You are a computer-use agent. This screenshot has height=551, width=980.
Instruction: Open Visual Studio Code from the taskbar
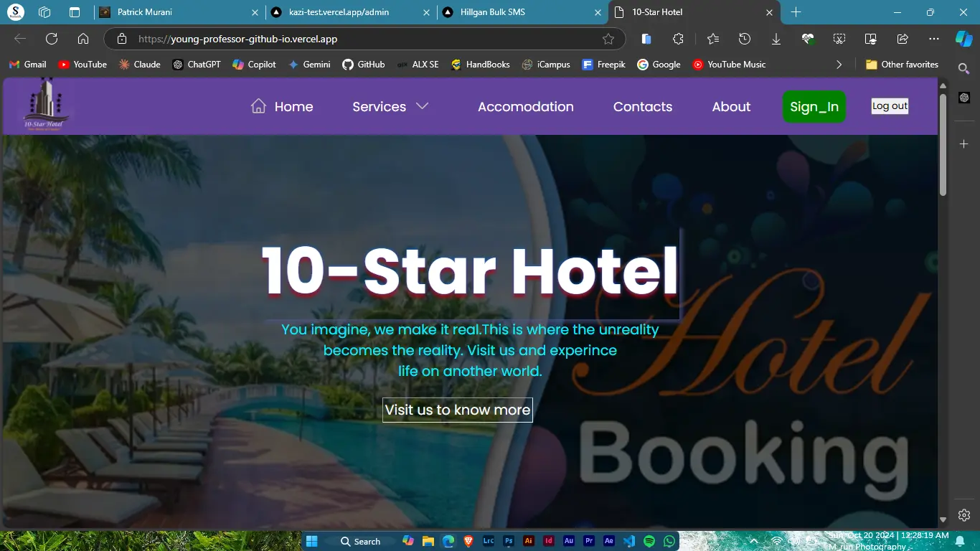(x=629, y=541)
